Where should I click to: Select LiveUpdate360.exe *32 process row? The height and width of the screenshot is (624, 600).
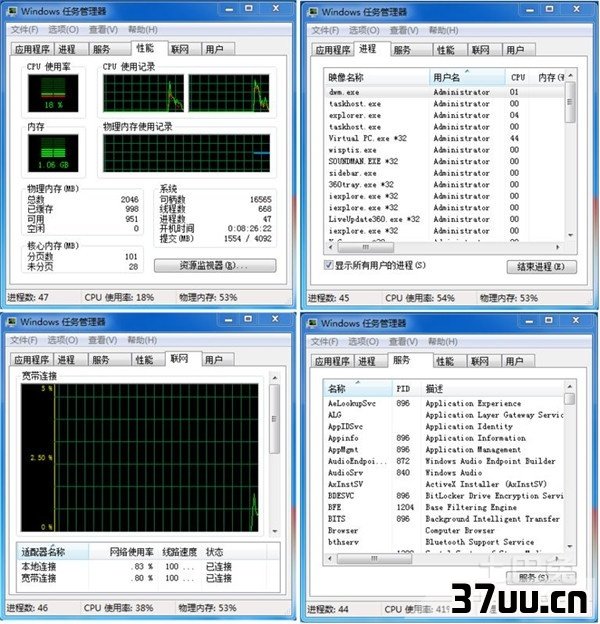click(445, 219)
